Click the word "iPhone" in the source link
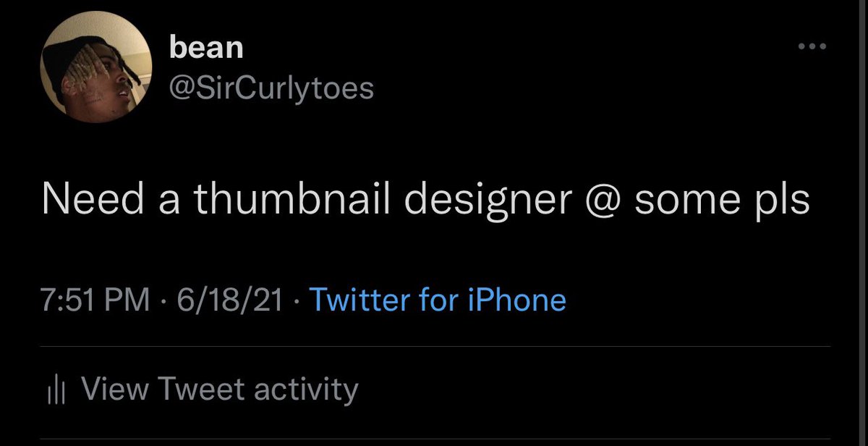This screenshot has width=868, height=446. [519, 299]
